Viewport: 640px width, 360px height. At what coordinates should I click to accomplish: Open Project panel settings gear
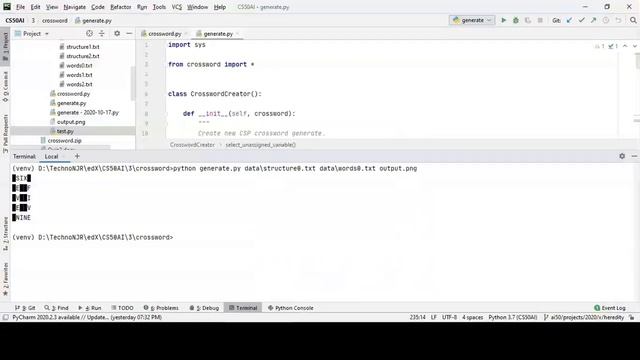pyautogui.click(x=117, y=33)
